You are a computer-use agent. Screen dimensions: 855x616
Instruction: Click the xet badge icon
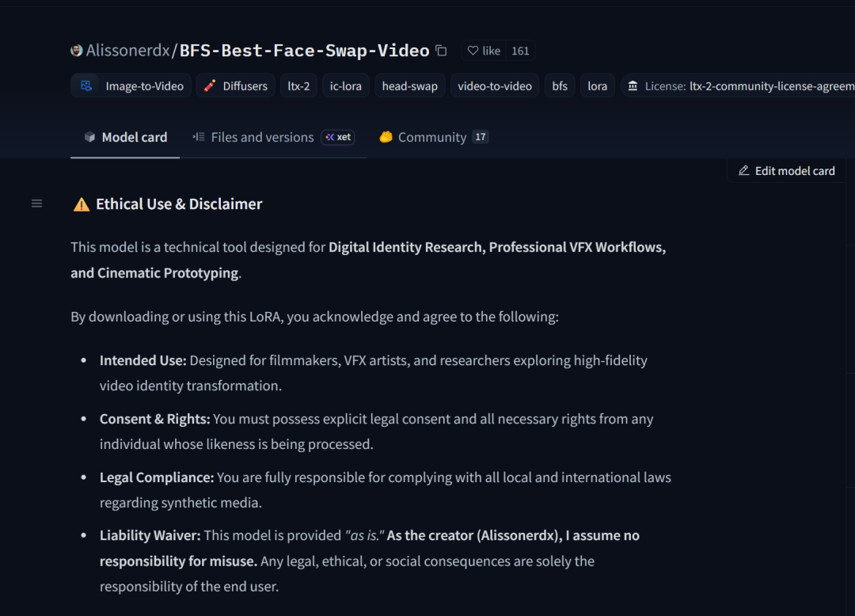click(x=338, y=137)
